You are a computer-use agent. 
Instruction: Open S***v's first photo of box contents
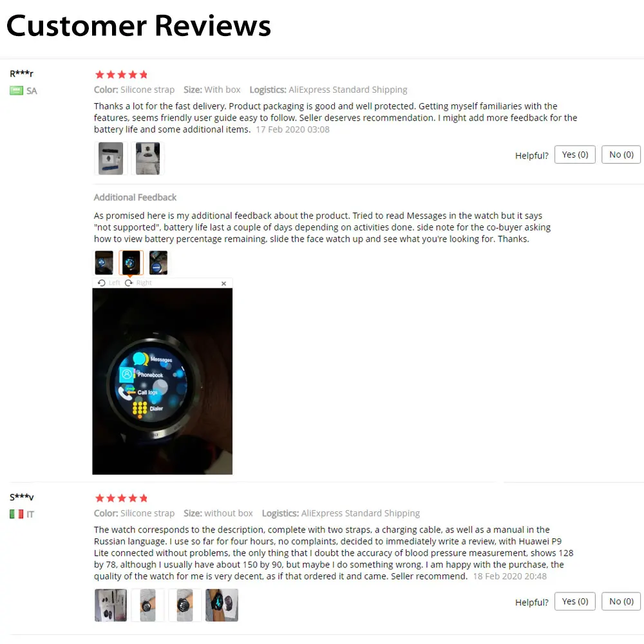(111, 605)
